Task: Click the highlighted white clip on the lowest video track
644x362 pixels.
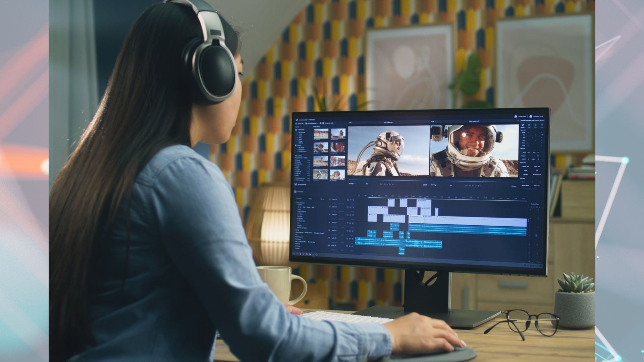Action: click(415, 220)
